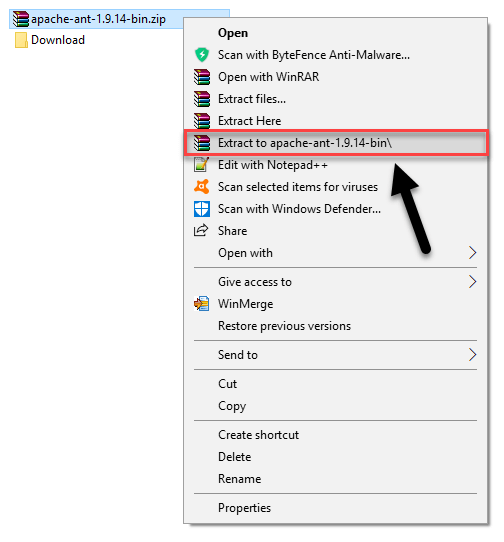Expand the Send to submenu arrow

coord(473,355)
